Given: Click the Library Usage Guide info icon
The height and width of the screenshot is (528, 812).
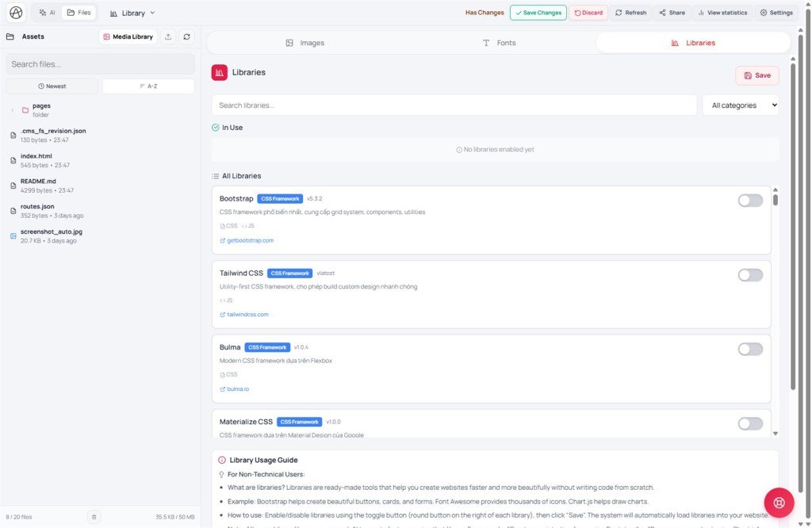Looking at the screenshot, I should (x=222, y=460).
